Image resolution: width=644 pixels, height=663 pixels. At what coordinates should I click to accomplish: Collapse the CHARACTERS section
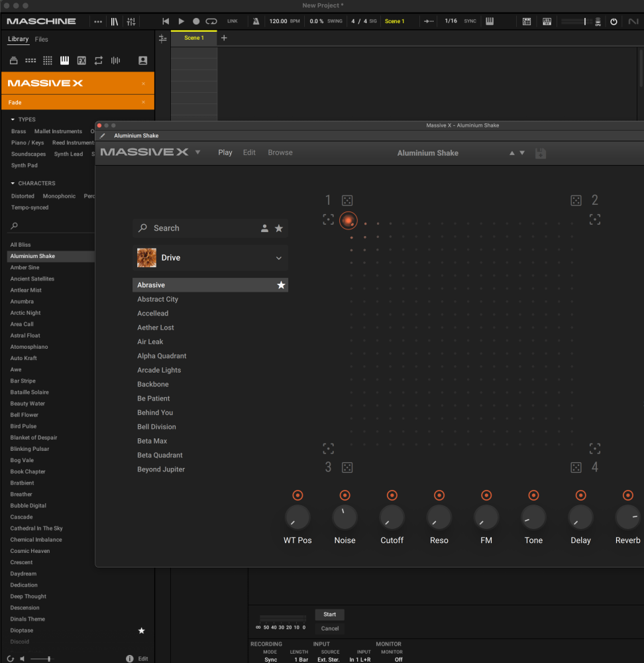tap(13, 184)
